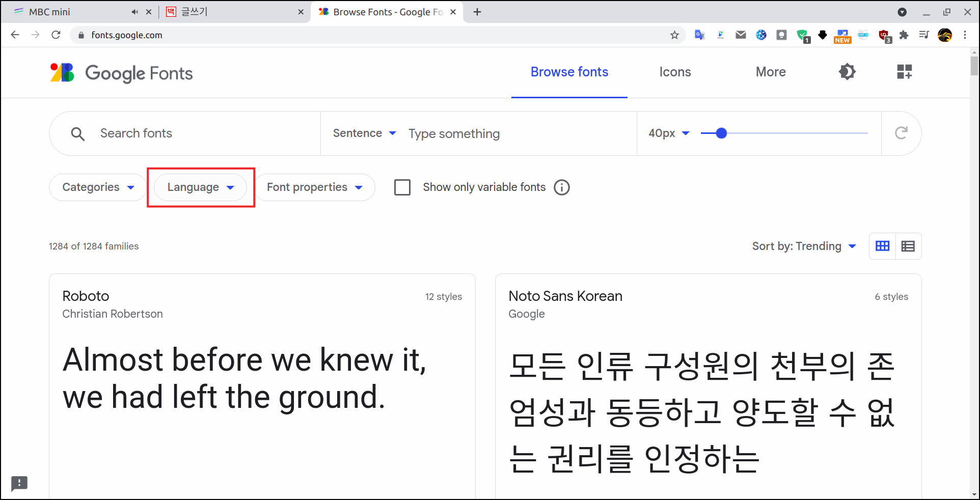Image resolution: width=980 pixels, height=500 pixels.
Task: Mute the MBC mini tab audio
Action: click(x=134, y=12)
